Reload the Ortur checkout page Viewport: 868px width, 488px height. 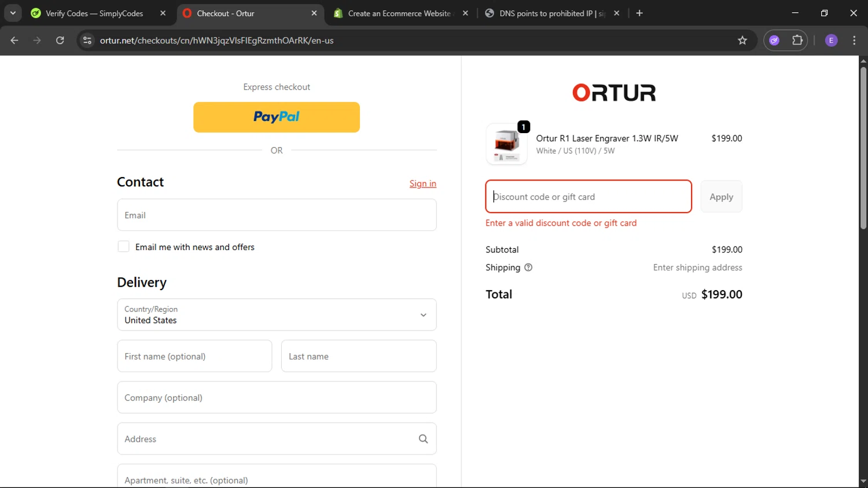point(60,41)
